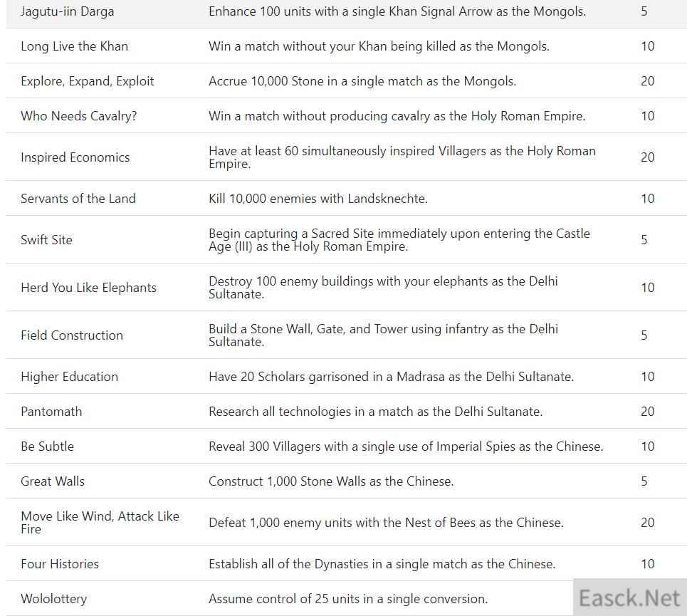This screenshot has height=616, width=687.
Task: Click description 'Reveal 300 Villagers with a single use'
Action: (x=407, y=446)
